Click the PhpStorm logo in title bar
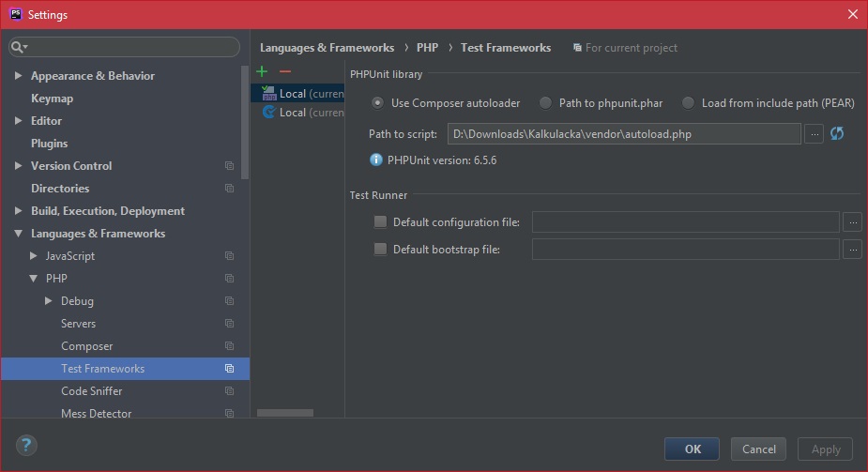This screenshot has width=868, height=472. (16, 14)
